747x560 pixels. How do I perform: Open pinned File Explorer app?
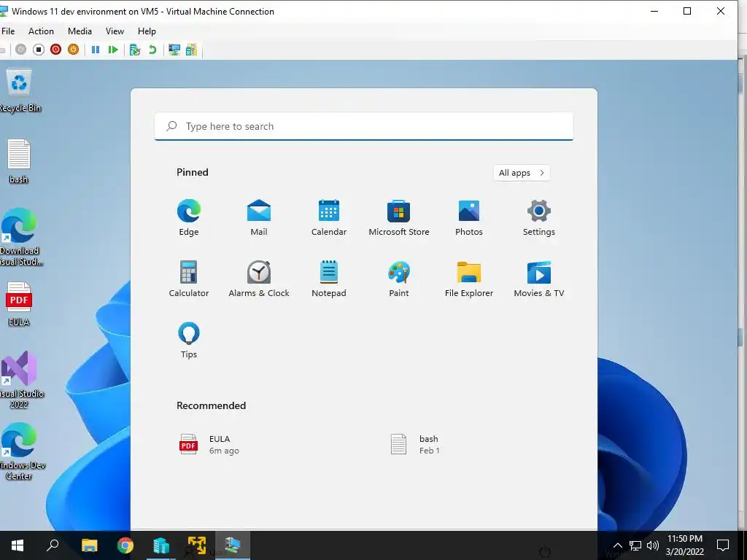pyautogui.click(x=469, y=279)
